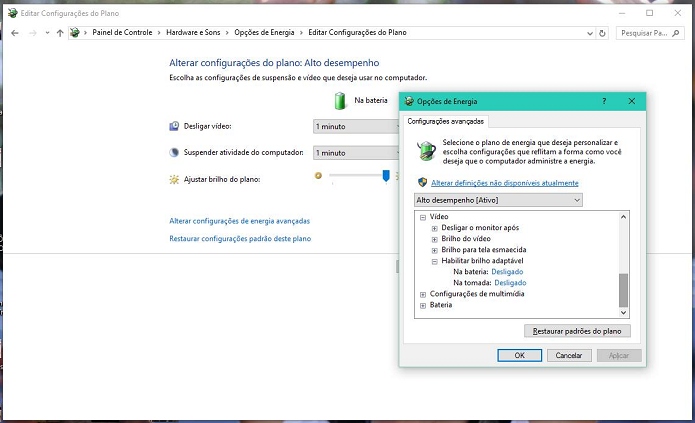This screenshot has height=423, width=695.
Task: Open the recent locations dropdown arrow
Action: point(47,33)
